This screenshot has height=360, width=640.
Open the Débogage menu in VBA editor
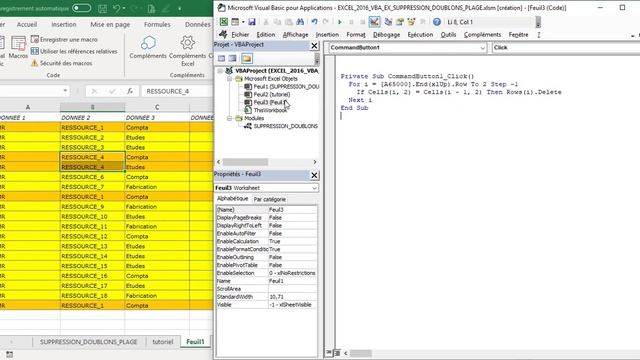386,35
